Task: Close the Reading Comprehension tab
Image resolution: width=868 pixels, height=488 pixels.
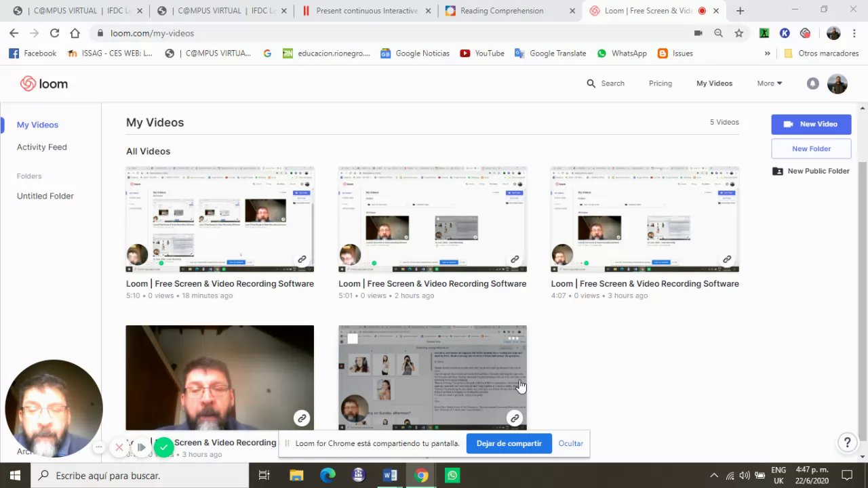Action: click(572, 11)
